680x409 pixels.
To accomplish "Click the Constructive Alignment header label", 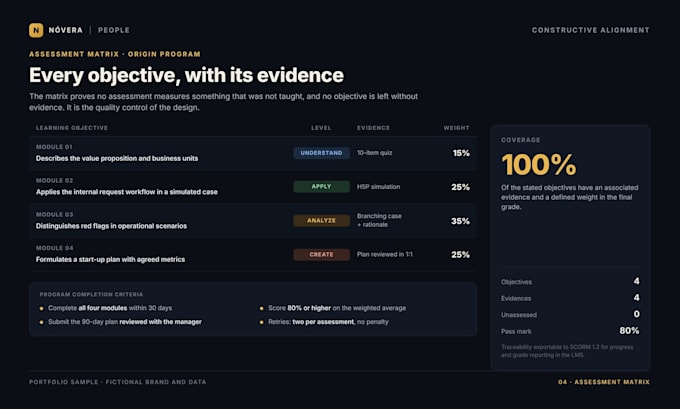I will coord(591,30).
